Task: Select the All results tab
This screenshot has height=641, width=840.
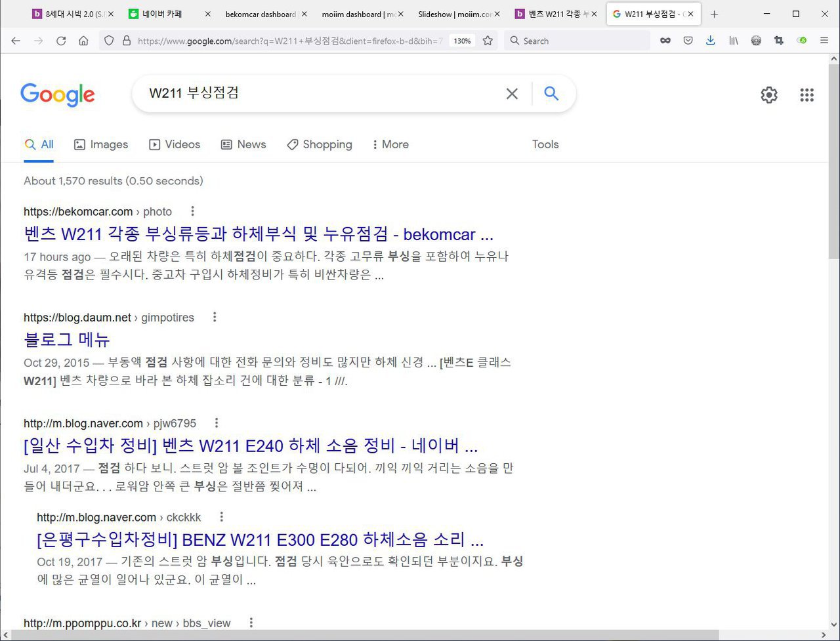Action: coord(39,144)
